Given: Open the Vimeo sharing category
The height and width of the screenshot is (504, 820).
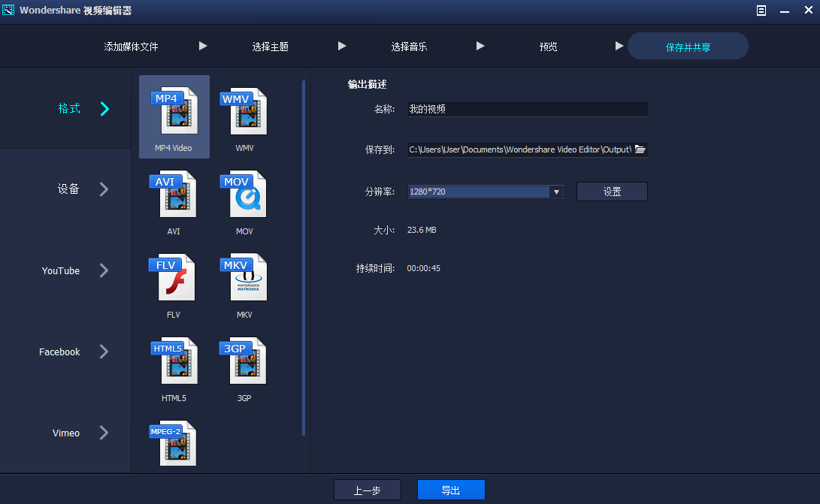Looking at the screenshot, I should [65, 433].
